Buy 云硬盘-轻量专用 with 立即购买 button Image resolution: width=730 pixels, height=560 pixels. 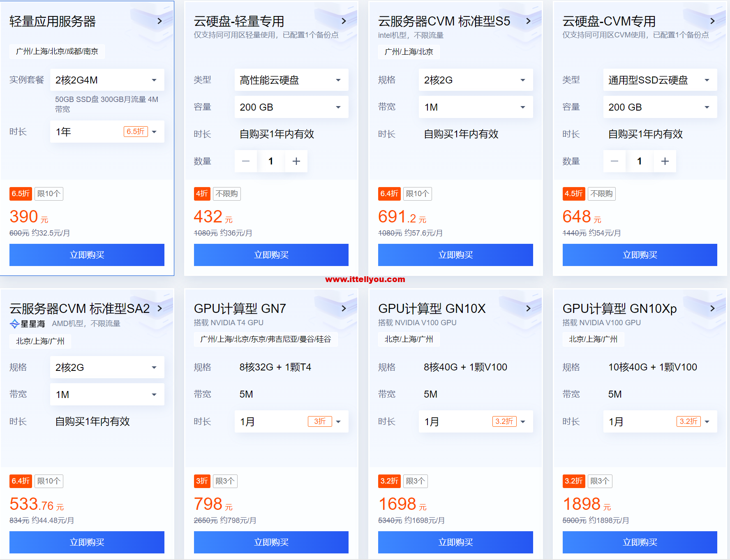(271, 255)
